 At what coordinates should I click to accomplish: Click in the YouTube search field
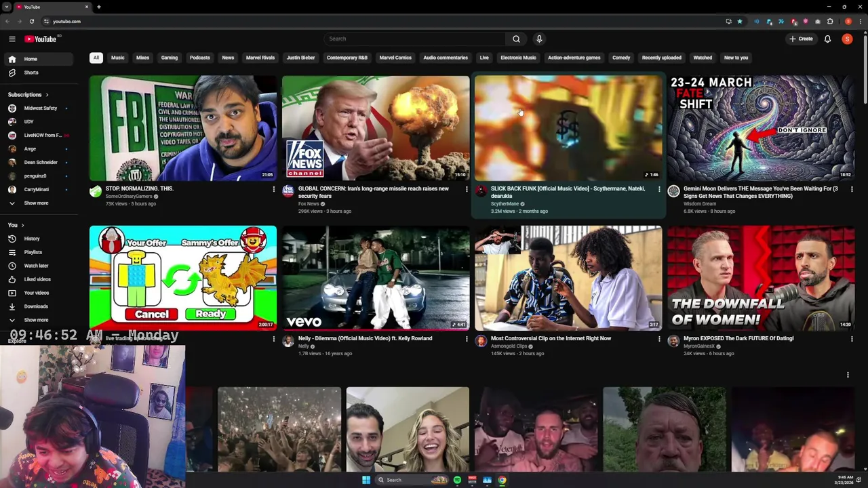[414, 39]
